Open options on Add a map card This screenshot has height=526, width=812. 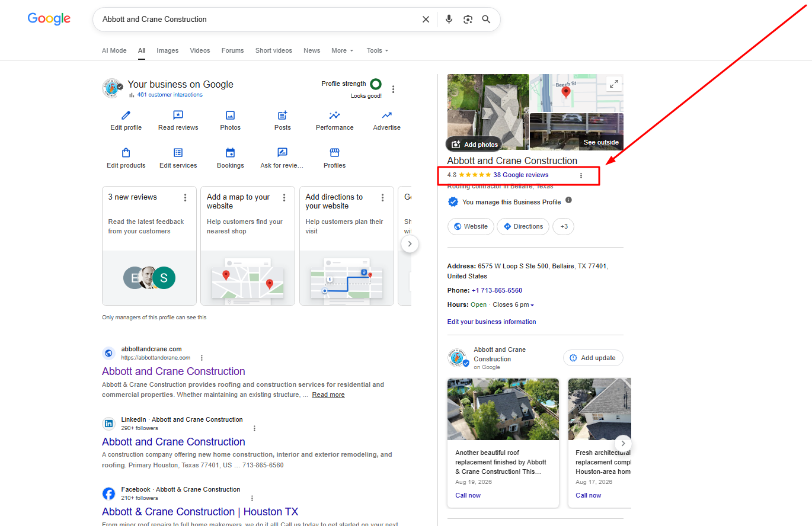pos(284,197)
